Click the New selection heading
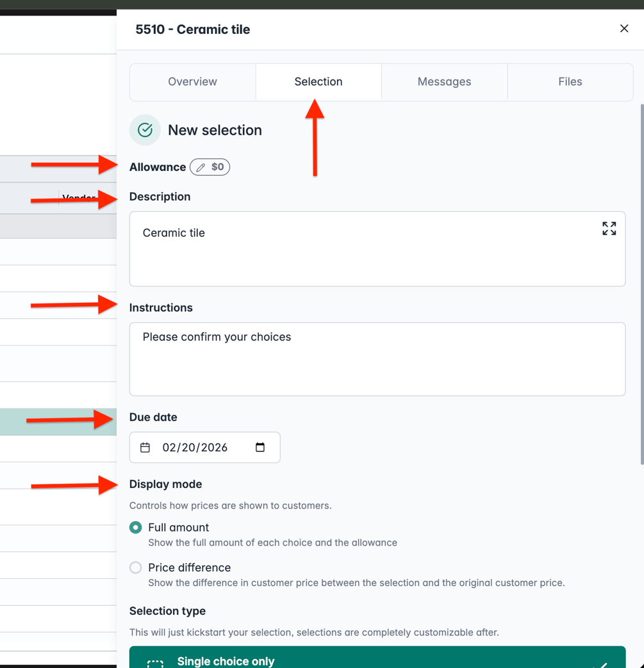 (215, 130)
